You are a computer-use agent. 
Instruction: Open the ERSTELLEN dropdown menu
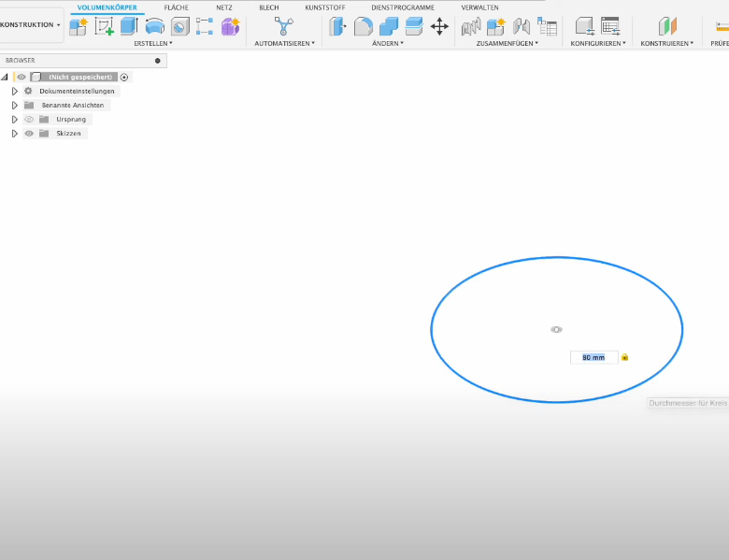tap(152, 43)
